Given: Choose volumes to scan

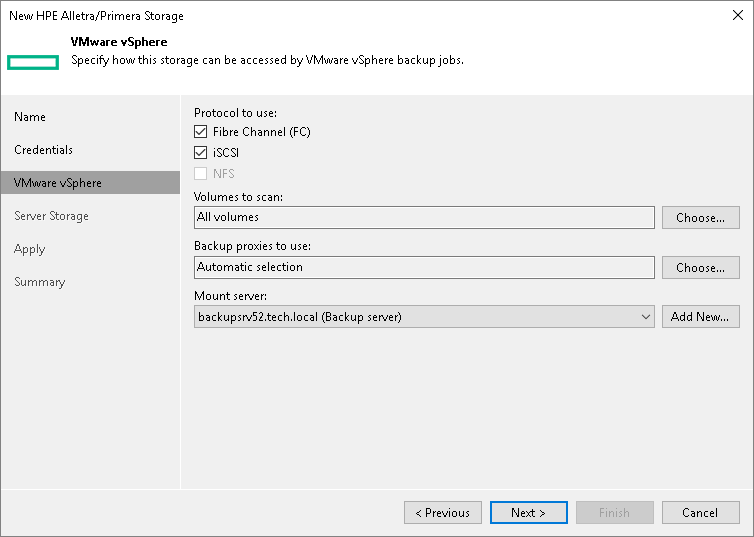Looking at the screenshot, I should [x=701, y=218].
